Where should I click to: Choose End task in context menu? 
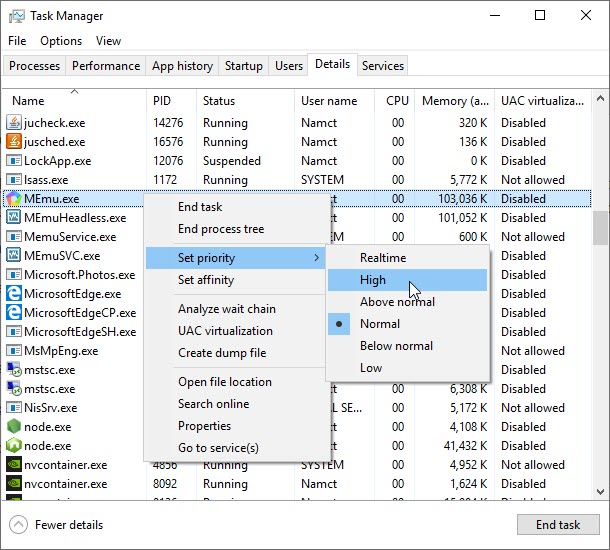(x=235, y=207)
